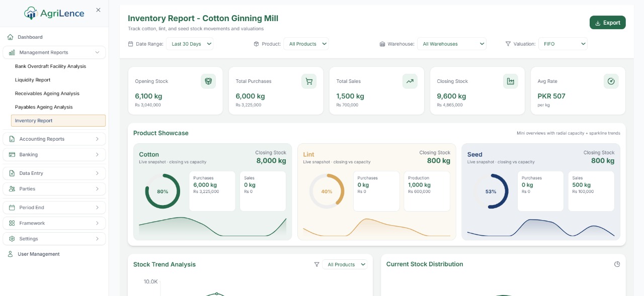644x296 pixels.
Task: Click the Total Sales trend arrow icon
Action: (x=410, y=81)
